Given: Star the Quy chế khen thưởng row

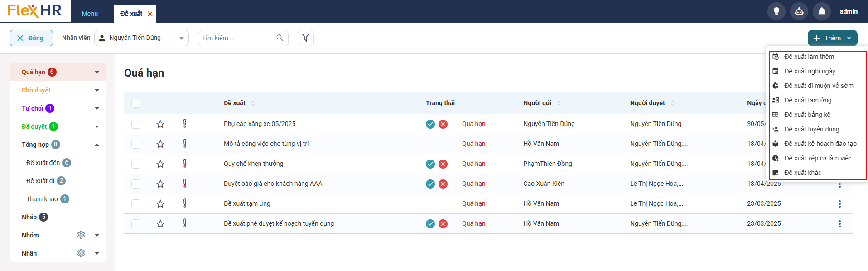Looking at the screenshot, I should pos(160,164).
